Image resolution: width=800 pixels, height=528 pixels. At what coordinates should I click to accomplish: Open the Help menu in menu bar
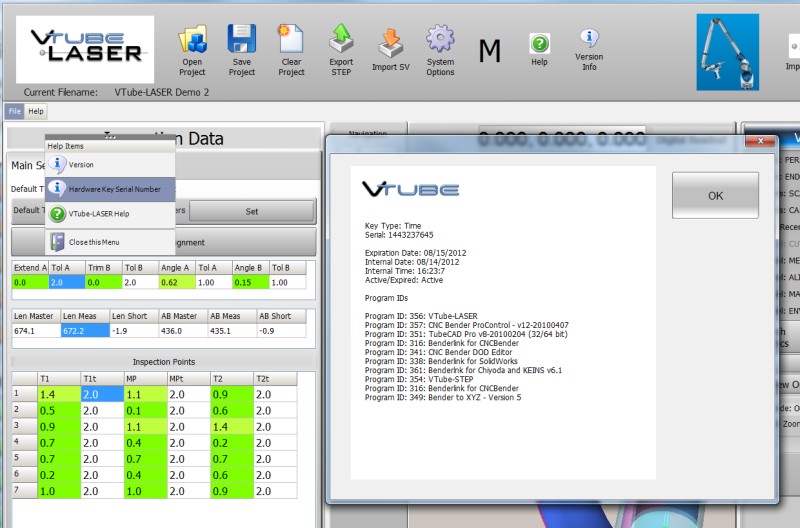36,111
